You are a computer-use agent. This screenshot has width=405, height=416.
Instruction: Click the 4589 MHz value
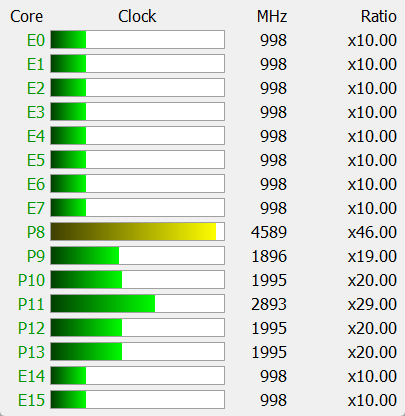(x=269, y=232)
